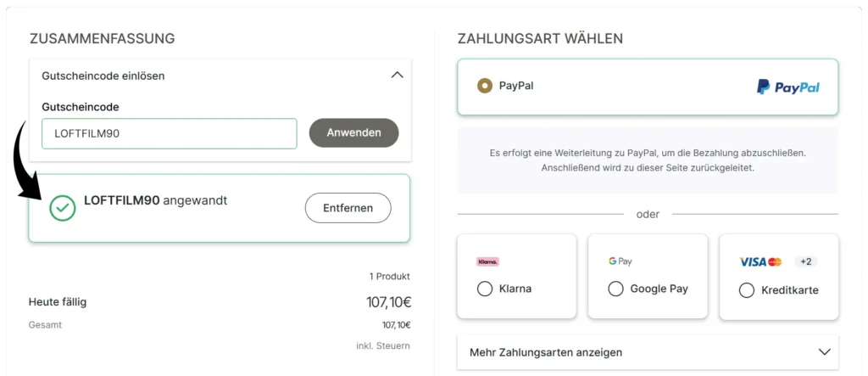Click the green checkmark success icon
This screenshot has height=376, width=868.
pyautogui.click(x=63, y=208)
